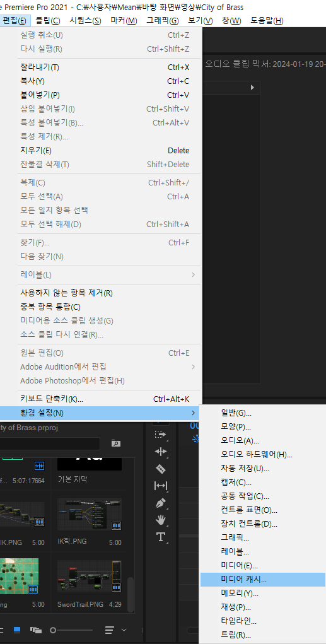Image resolution: width=326 pixels, height=644 pixels.
Task: Select the Razor tool
Action: [x=160, y=469]
